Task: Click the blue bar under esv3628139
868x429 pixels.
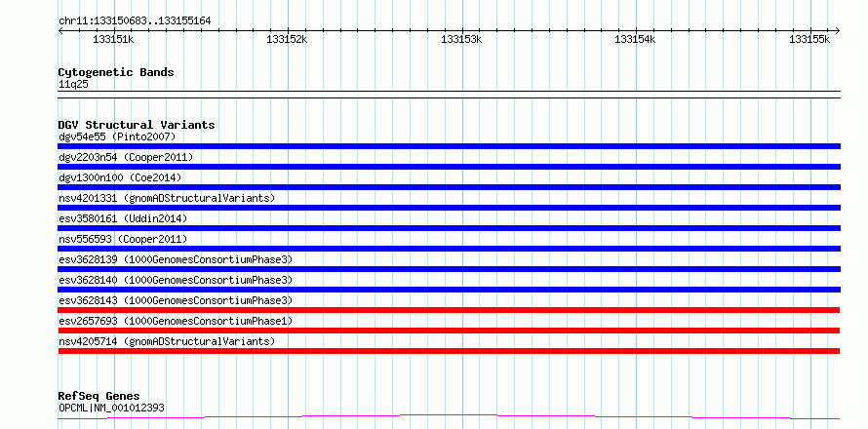Action: (450, 269)
